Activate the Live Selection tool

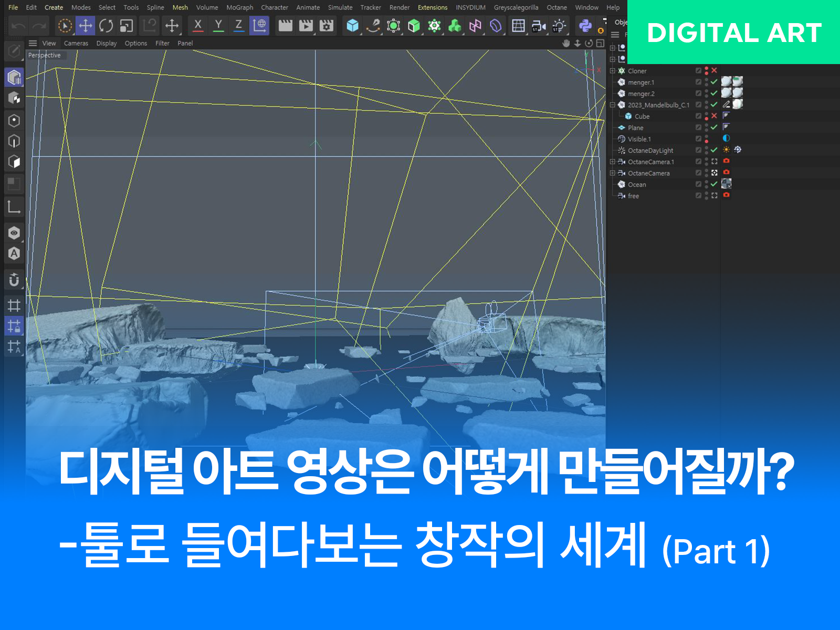pos(65,25)
